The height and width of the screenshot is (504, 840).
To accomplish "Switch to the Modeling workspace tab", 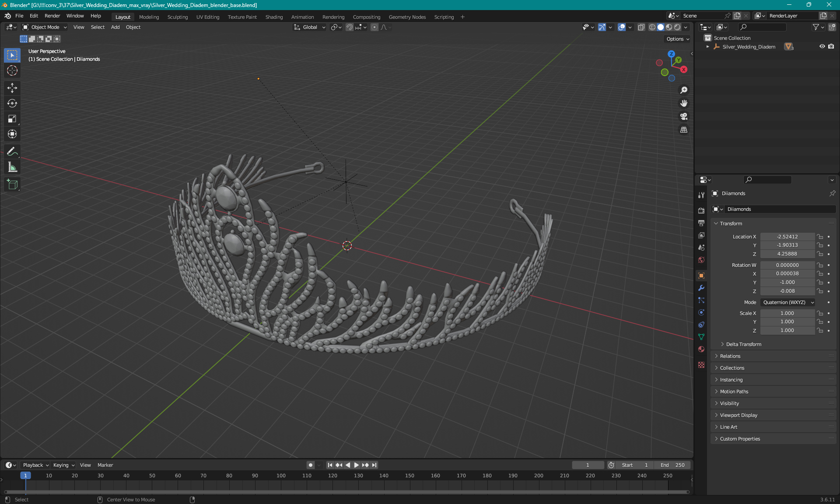I will click(149, 17).
